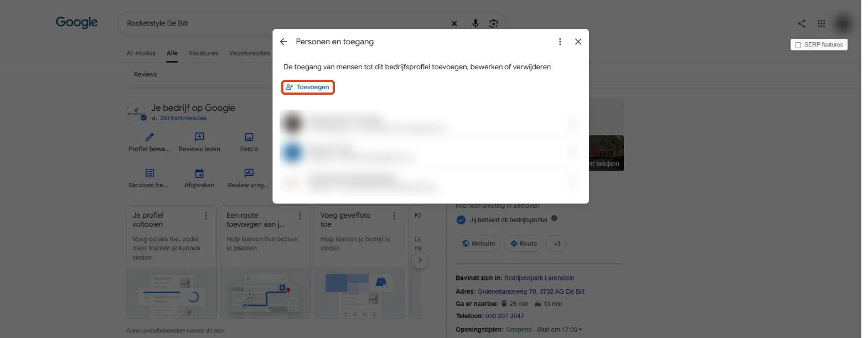
Task: Open the Vacatures tab
Action: tap(203, 53)
